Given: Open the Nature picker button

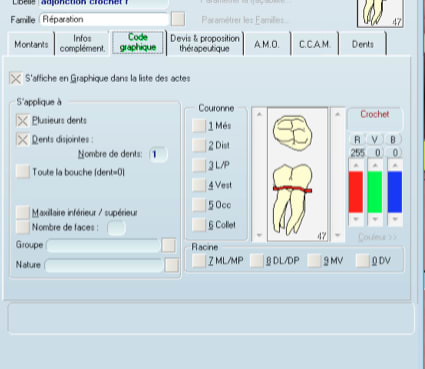Looking at the screenshot, I should pos(172,265).
